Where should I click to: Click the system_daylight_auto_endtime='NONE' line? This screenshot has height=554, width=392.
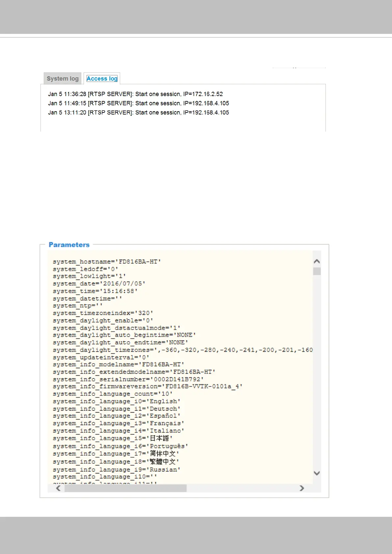(x=120, y=342)
